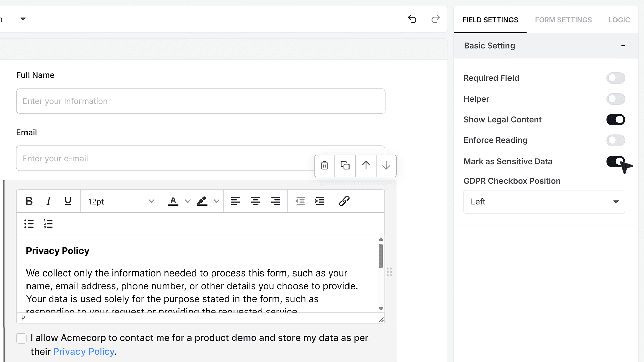
Task: Click the Full Name input field
Action: click(201, 101)
